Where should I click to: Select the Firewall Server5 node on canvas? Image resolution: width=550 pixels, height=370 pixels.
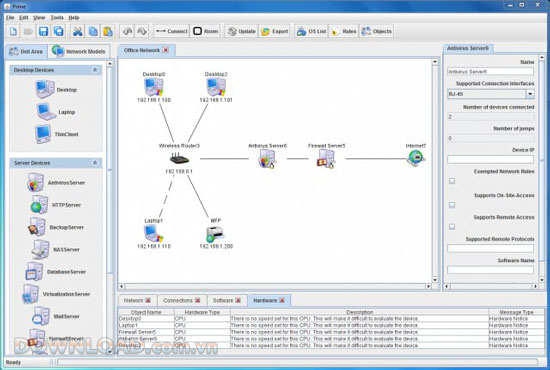326,159
